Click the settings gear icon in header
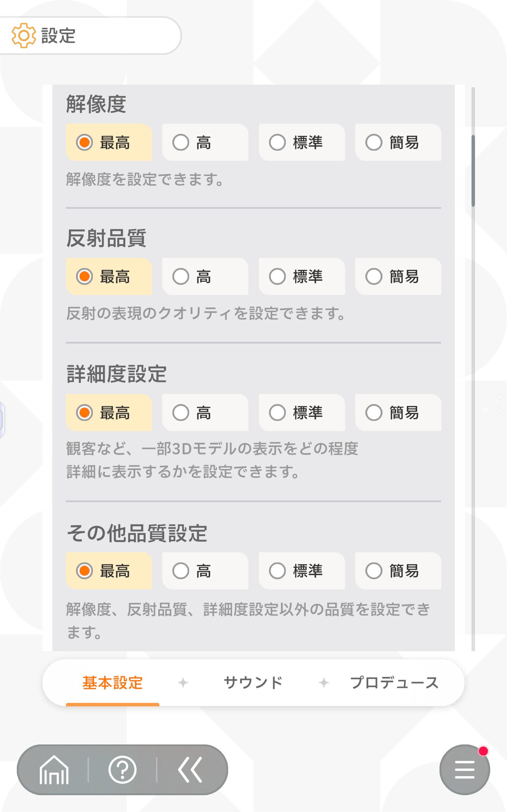This screenshot has width=507, height=812. 23,36
